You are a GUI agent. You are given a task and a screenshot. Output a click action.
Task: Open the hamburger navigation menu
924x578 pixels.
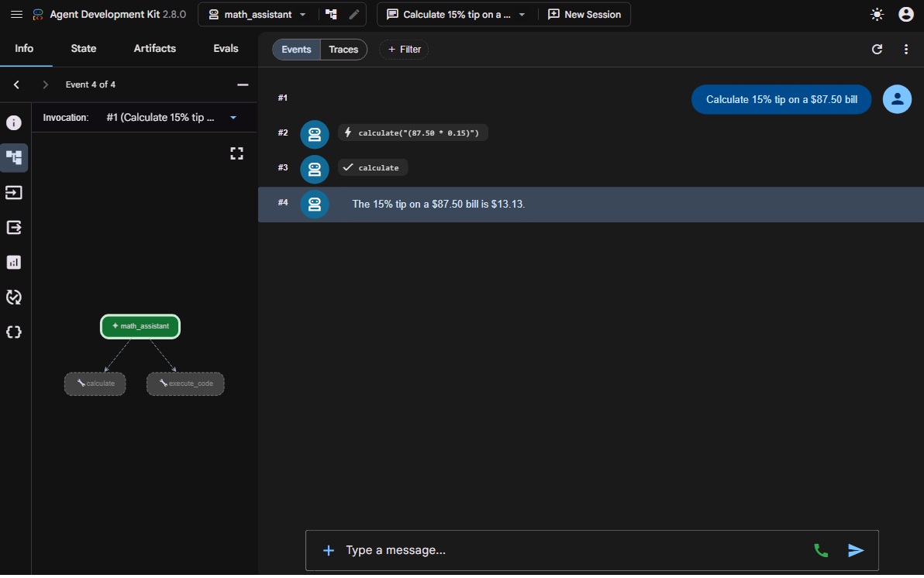(16, 14)
